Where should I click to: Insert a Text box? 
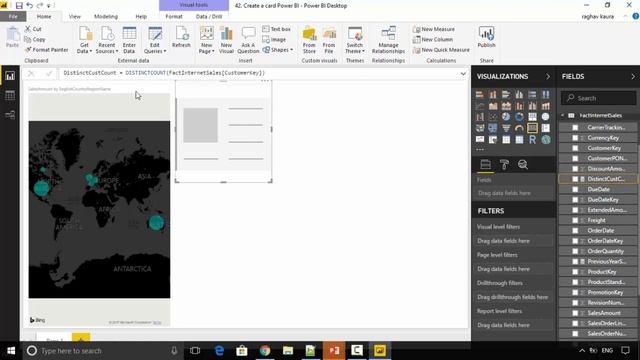(276, 29)
